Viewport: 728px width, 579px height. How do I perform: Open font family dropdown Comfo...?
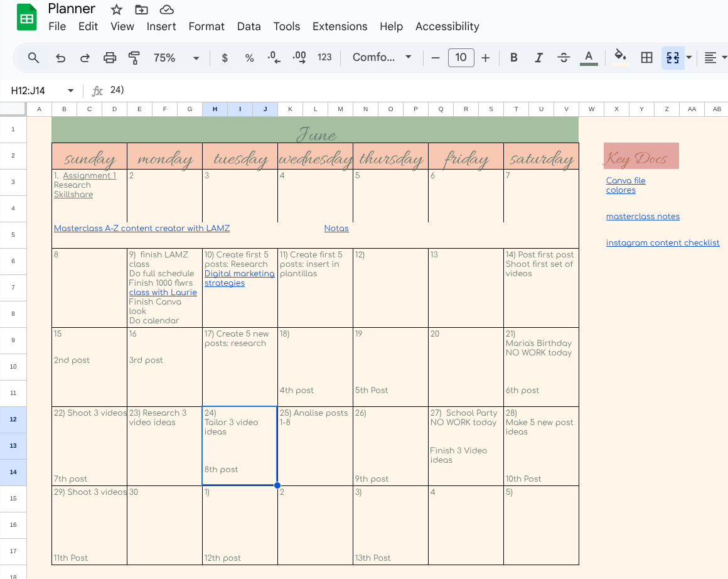(382, 57)
